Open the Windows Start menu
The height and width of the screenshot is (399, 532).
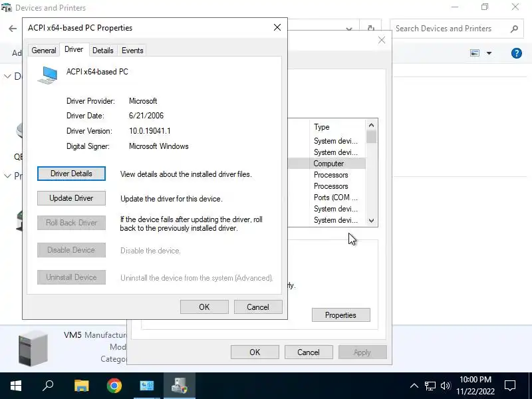pos(16,386)
